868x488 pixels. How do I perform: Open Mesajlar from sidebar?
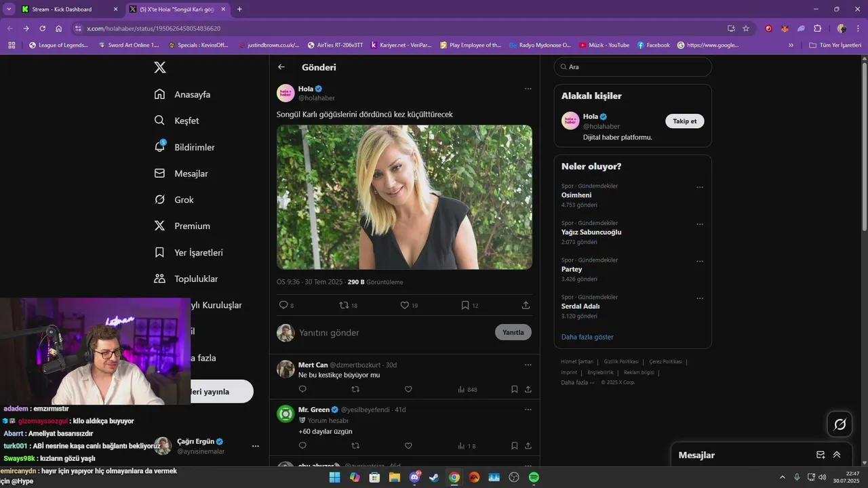[x=181, y=174]
